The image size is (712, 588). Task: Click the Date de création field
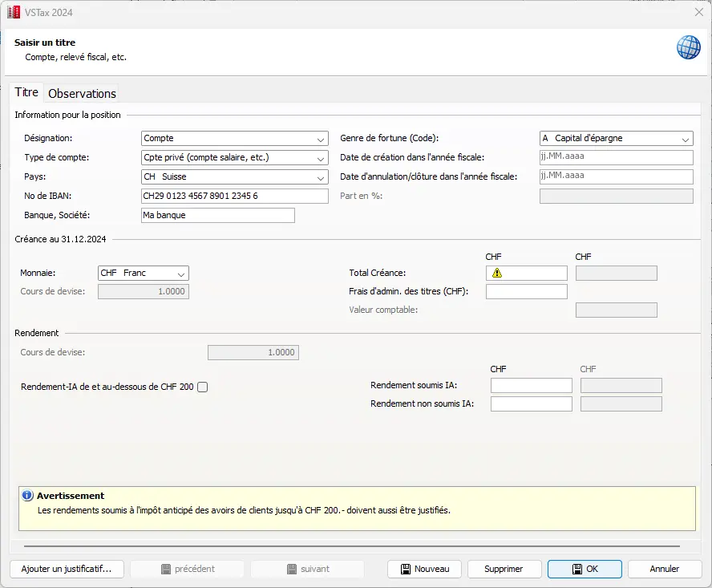(x=616, y=158)
